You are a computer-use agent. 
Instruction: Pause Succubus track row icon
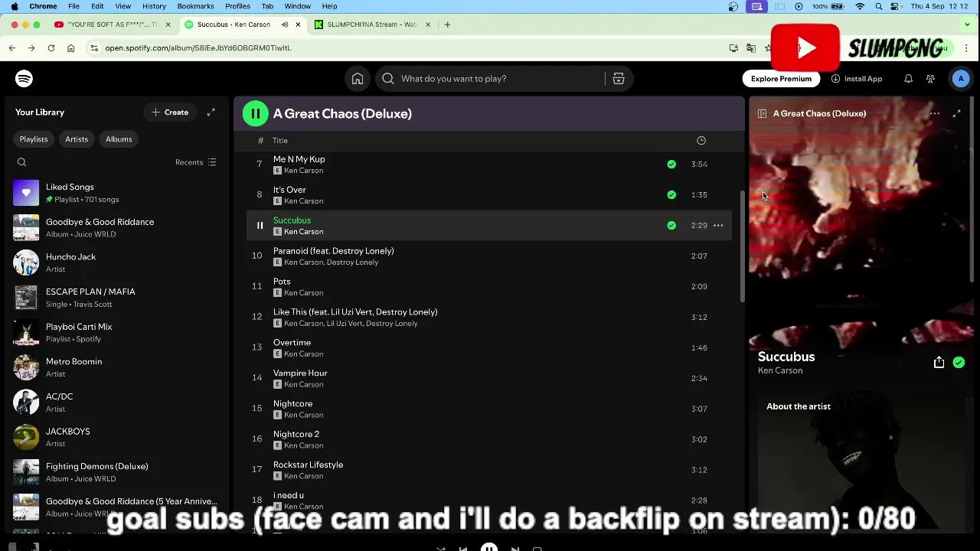pos(260,226)
